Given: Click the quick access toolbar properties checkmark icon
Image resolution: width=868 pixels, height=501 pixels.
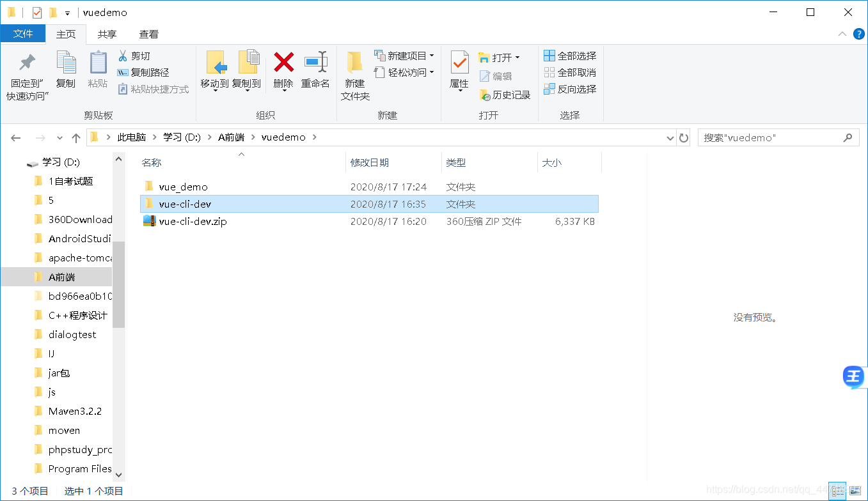Looking at the screenshot, I should (x=37, y=12).
